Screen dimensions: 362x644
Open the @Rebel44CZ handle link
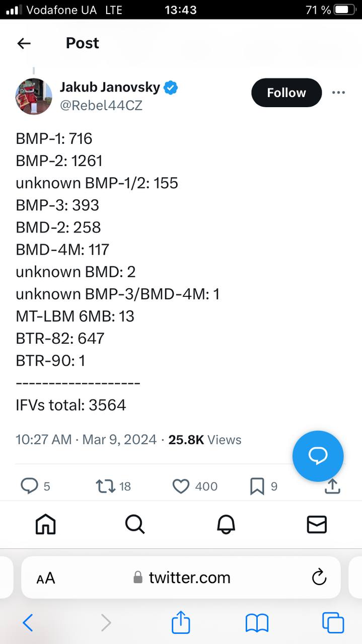pos(101,106)
